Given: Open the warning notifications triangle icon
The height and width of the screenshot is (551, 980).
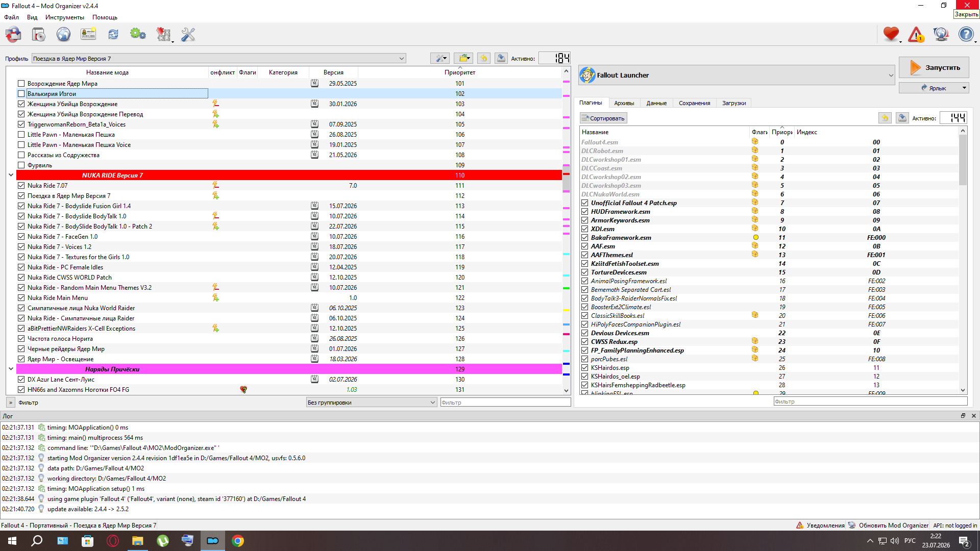Looking at the screenshot, I should [916, 35].
